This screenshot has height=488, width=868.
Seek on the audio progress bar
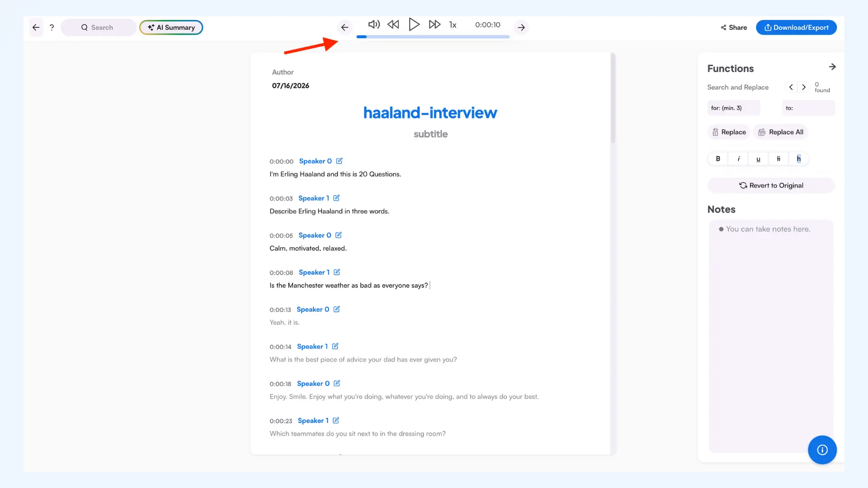[433, 37]
